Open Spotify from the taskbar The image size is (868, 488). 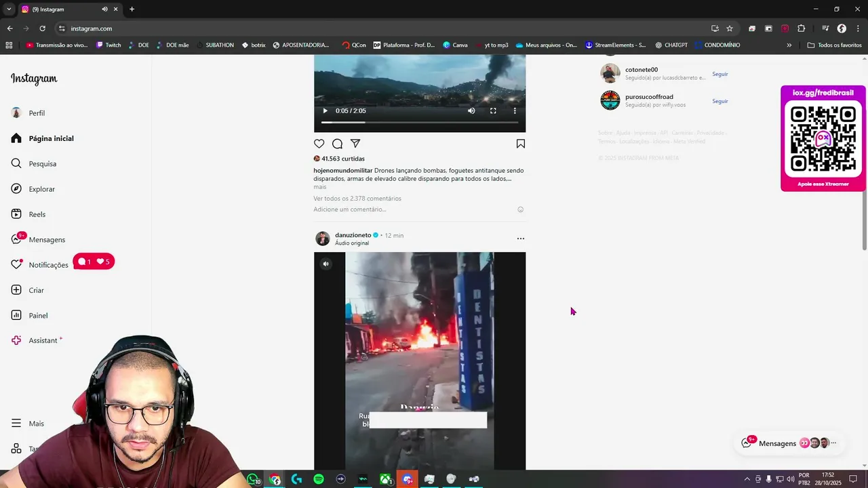pos(319,479)
